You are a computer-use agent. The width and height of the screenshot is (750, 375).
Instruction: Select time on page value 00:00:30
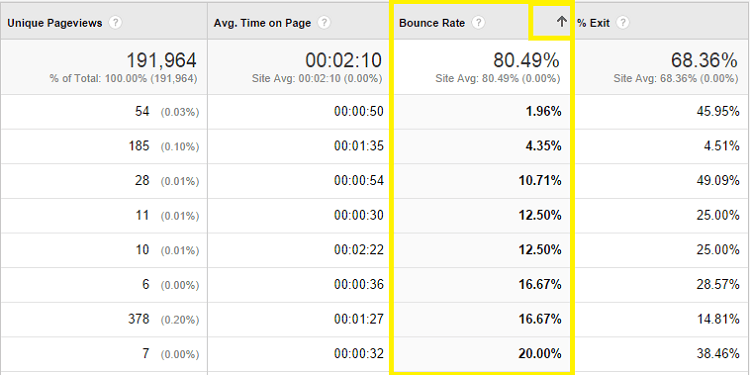[x=359, y=216]
